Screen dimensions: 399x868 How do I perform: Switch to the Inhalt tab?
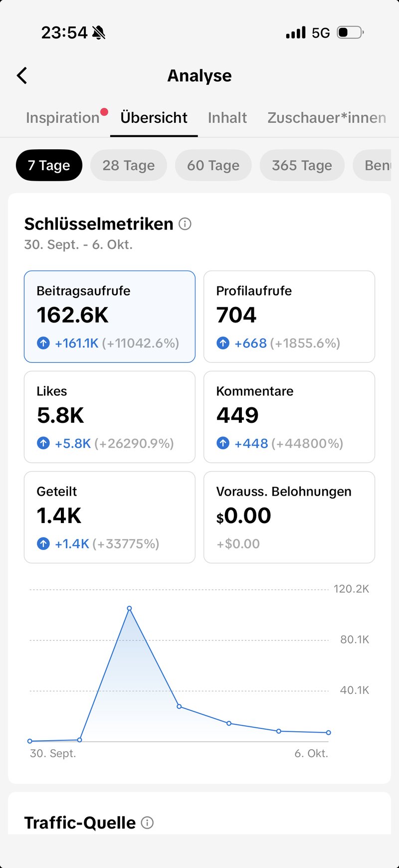tap(227, 118)
